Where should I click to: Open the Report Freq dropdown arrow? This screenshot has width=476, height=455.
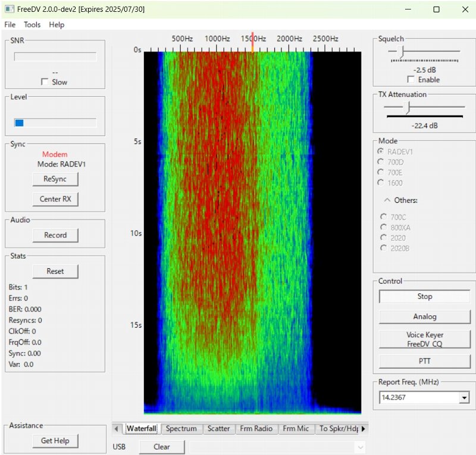tap(464, 397)
